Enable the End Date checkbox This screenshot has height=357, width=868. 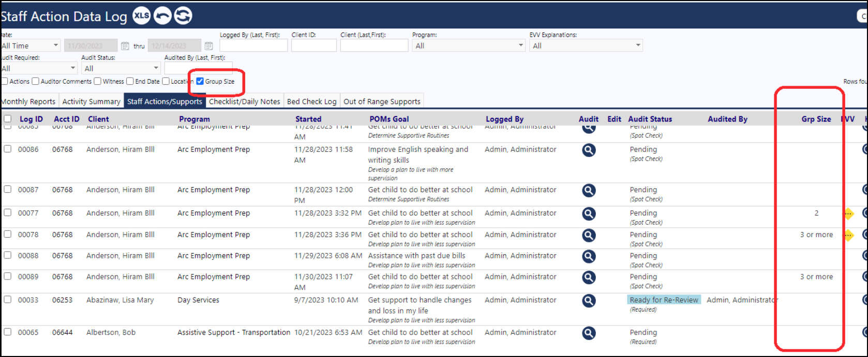click(x=130, y=81)
